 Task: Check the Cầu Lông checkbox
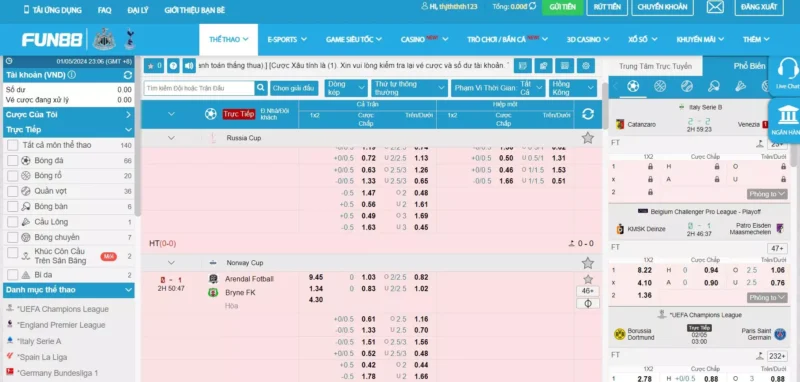[13, 222]
